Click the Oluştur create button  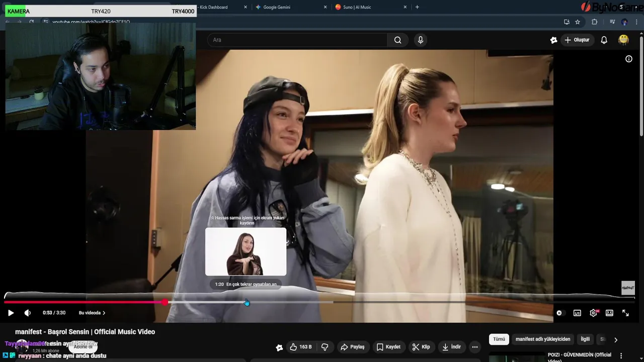pyautogui.click(x=577, y=40)
